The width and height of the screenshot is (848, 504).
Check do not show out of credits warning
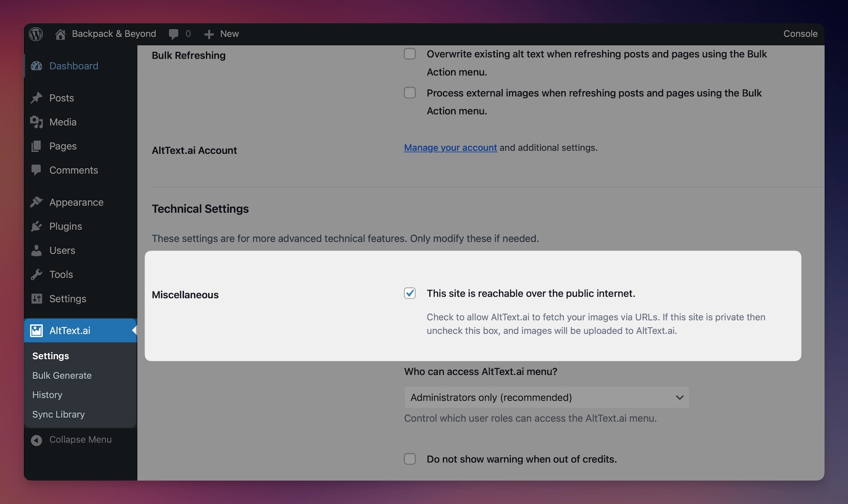(x=410, y=459)
